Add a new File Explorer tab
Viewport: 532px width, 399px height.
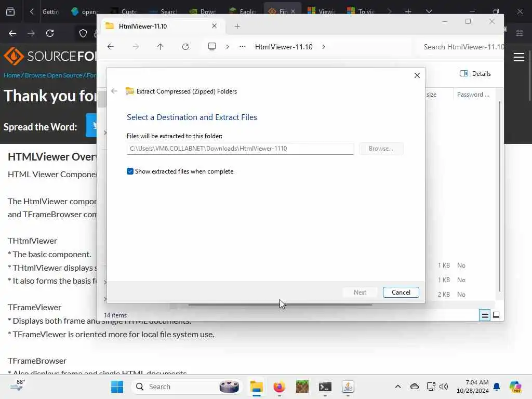[237, 26]
